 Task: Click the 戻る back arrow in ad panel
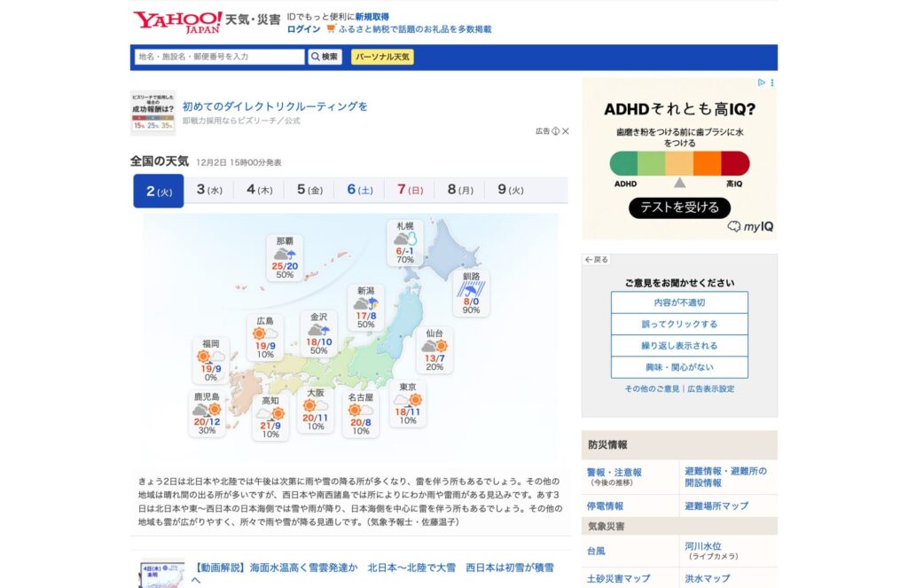(x=597, y=260)
